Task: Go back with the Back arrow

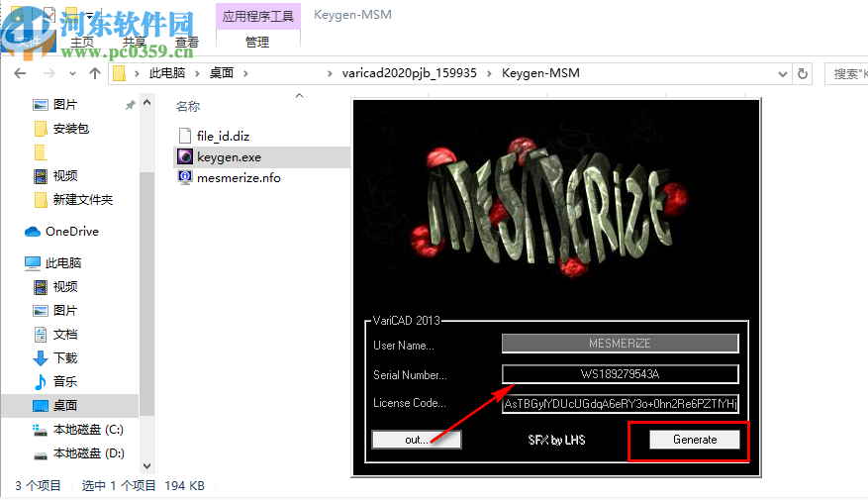Action: (x=20, y=73)
